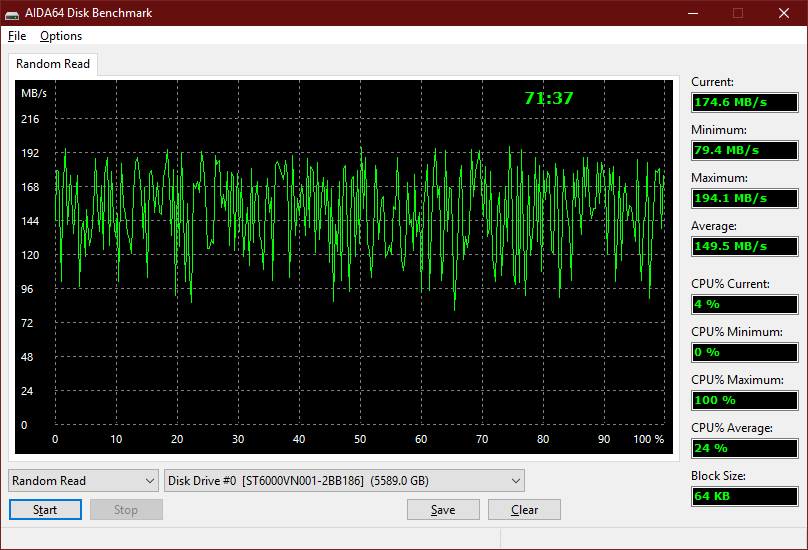Image resolution: width=808 pixels, height=550 pixels.
Task: Click the disabled Stop button
Action: [126, 510]
